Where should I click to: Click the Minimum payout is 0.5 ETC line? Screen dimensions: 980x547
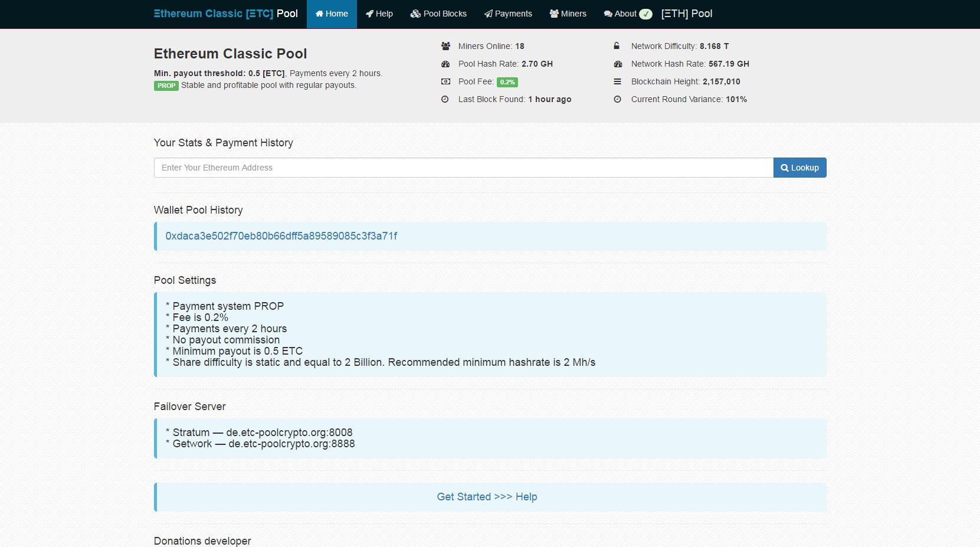234,351
